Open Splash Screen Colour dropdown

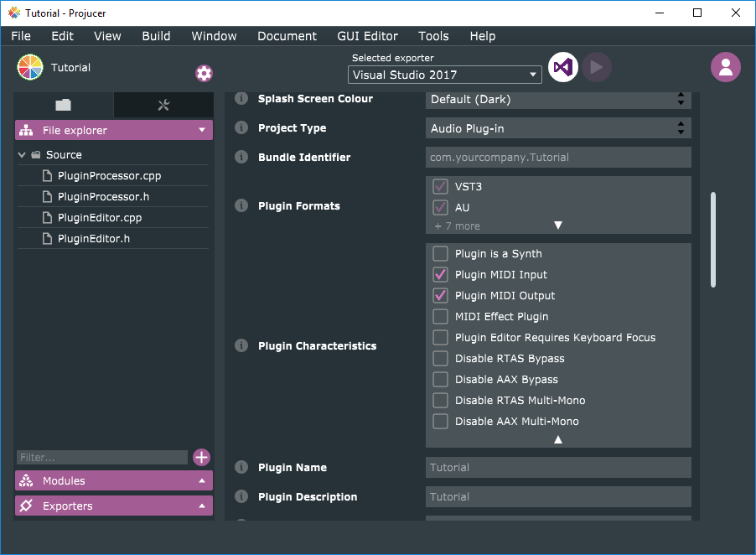click(x=558, y=99)
